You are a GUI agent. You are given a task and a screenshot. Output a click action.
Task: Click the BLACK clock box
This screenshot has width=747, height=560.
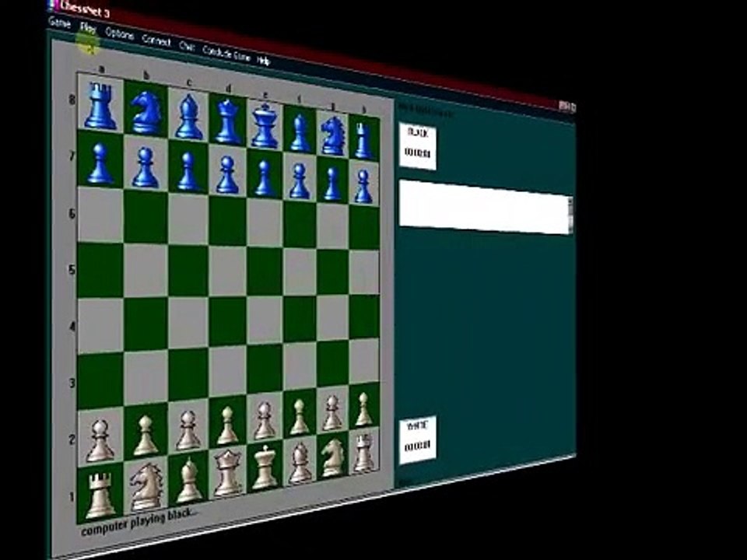pyautogui.click(x=418, y=146)
